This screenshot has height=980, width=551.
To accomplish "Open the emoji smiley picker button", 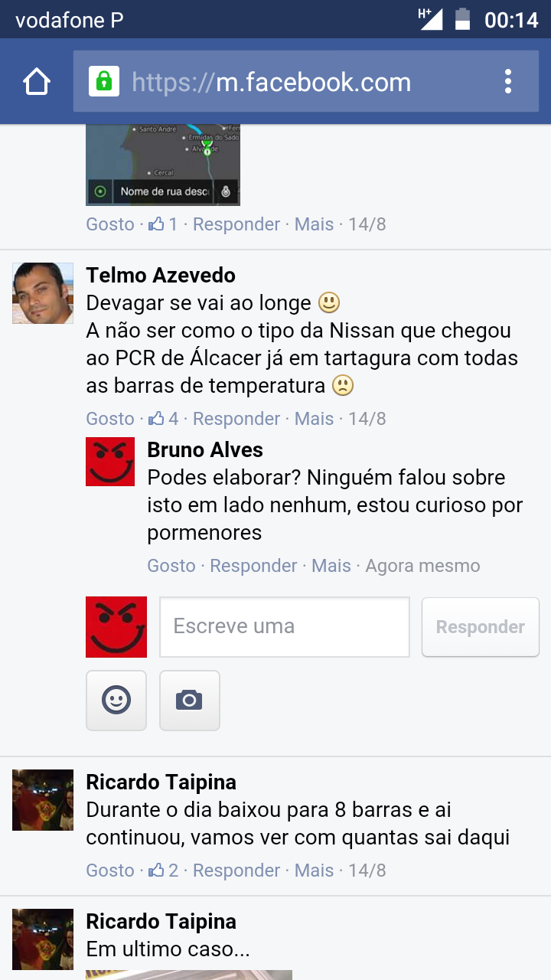I will coord(116,701).
